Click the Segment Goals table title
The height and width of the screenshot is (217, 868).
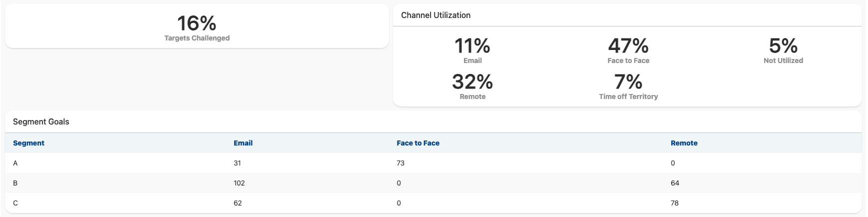[x=41, y=122]
